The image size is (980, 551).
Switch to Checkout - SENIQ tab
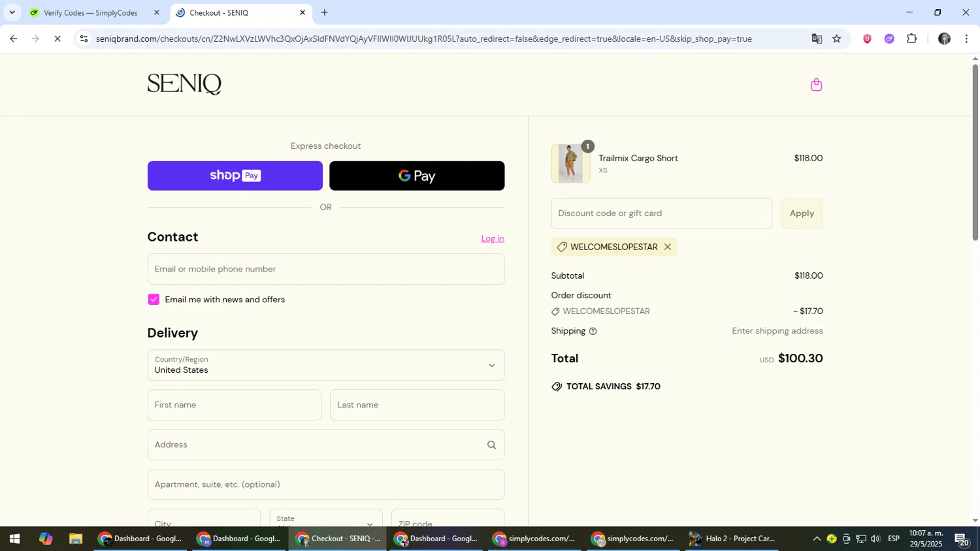coord(240,12)
